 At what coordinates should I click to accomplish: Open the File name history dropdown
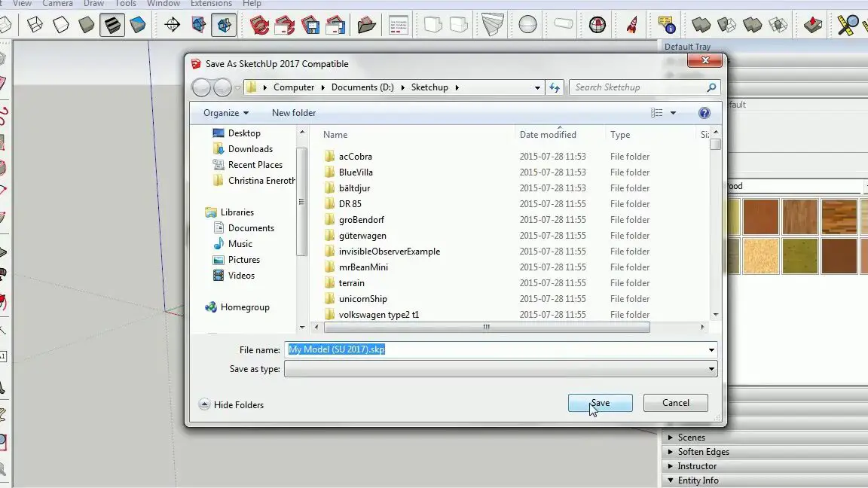tap(711, 349)
